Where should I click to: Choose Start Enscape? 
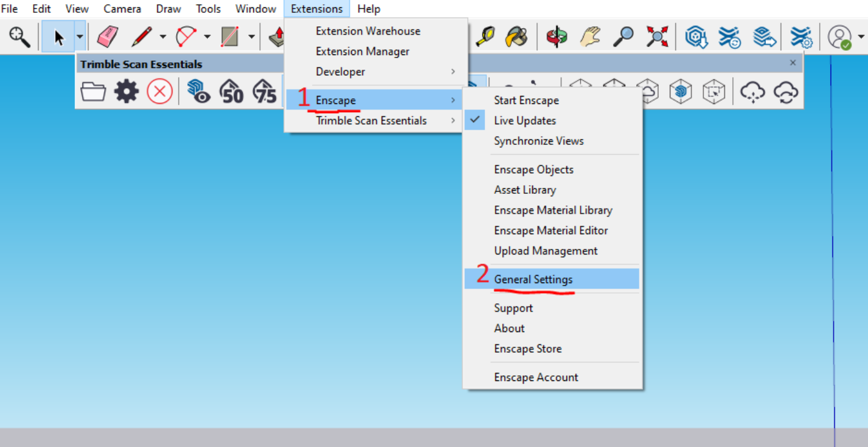click(x=551, y=100)
